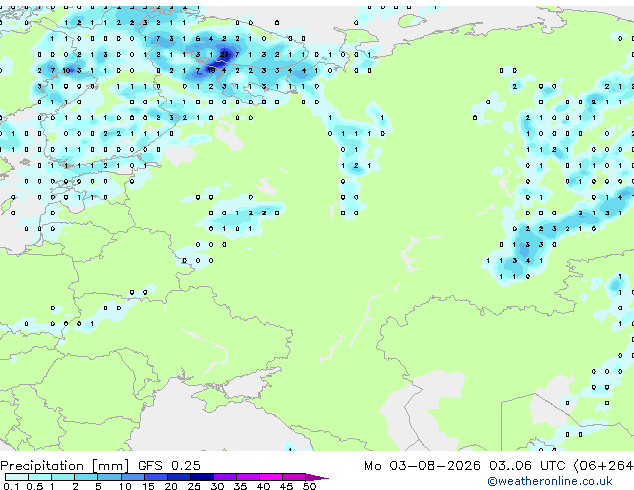Click the 30–35 mm purple legend swatch
Viewport: 634px width, 490px height.
(225, 477)
